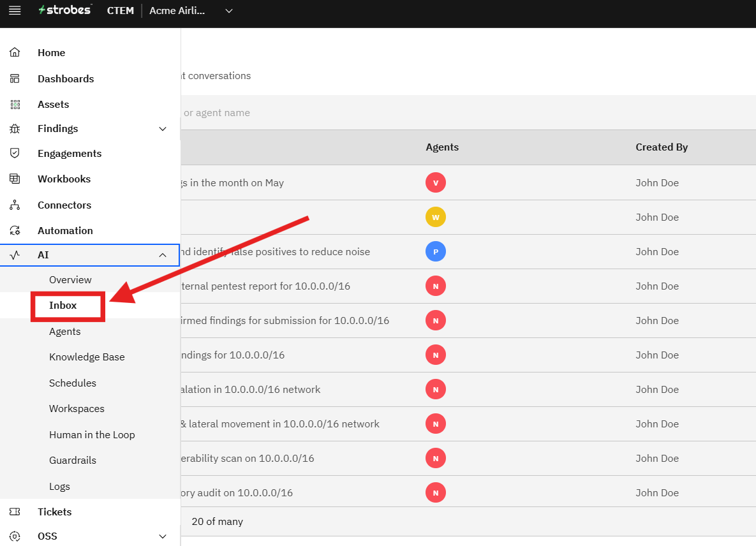Screen dimensions: 756x546
Task: Click the red V agent avatar
Action: [x=435, y=182]
